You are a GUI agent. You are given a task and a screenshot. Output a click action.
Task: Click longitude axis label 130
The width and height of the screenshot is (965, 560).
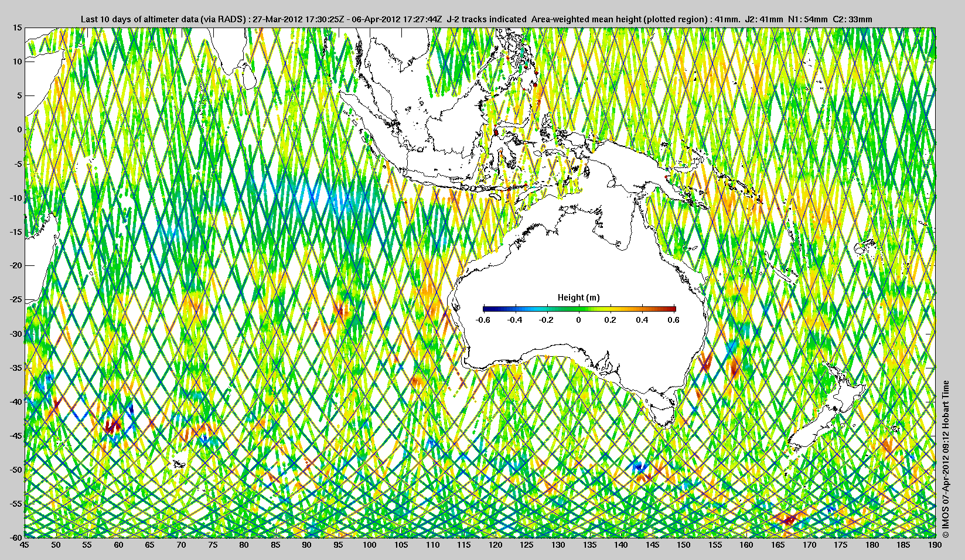coord(558,545)
